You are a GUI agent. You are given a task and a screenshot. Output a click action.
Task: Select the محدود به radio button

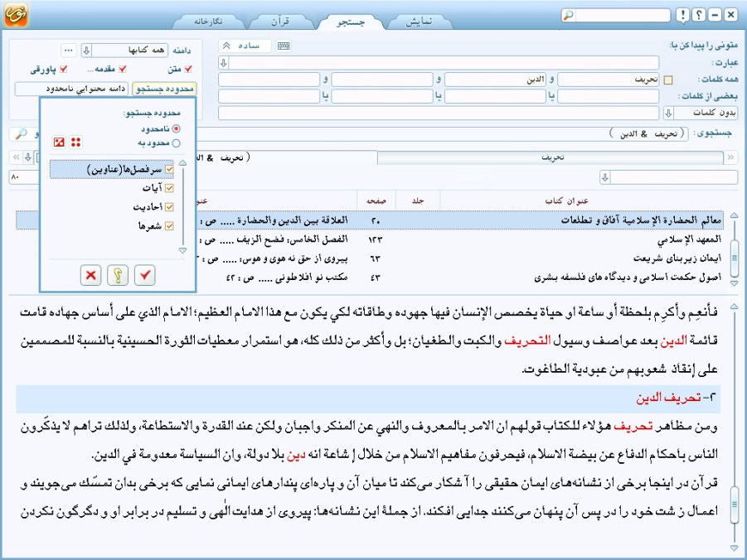pos(177,142)
